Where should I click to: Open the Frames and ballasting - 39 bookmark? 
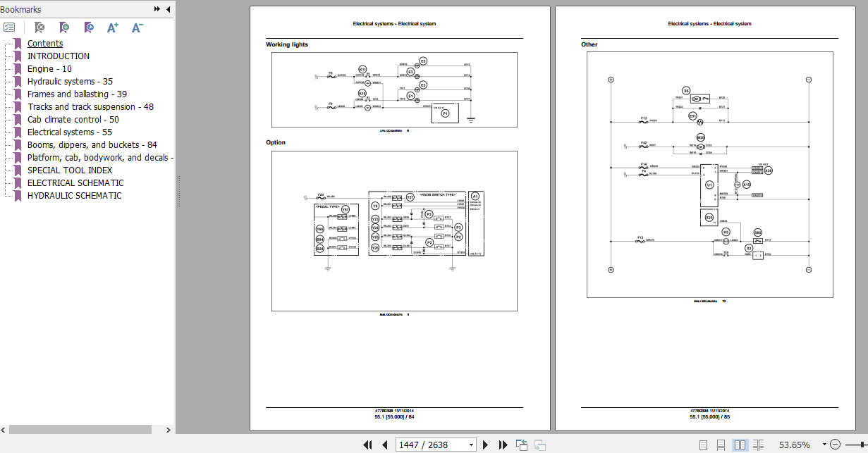point(77,94)
